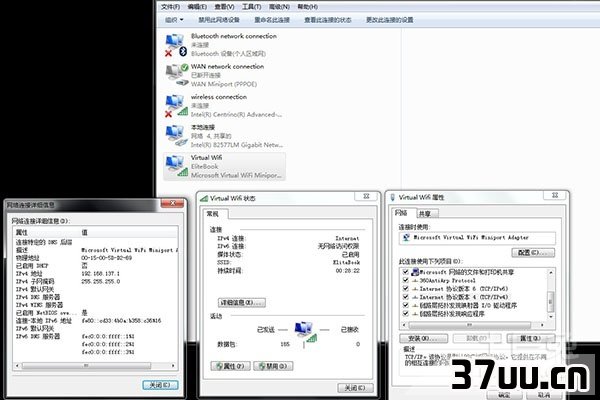This screenshot has height=400, width=600.
Task: Click 禁用此网络设备 in the toolbar
Action: 219,20
